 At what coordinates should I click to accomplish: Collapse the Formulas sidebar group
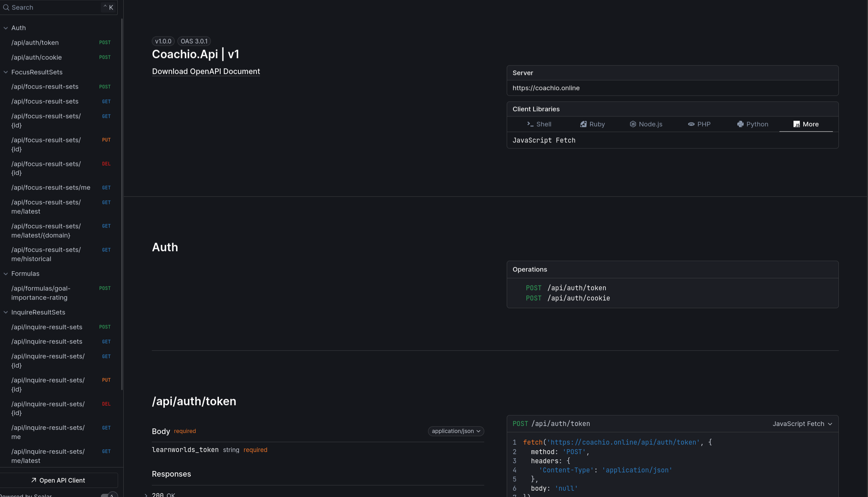6,274
